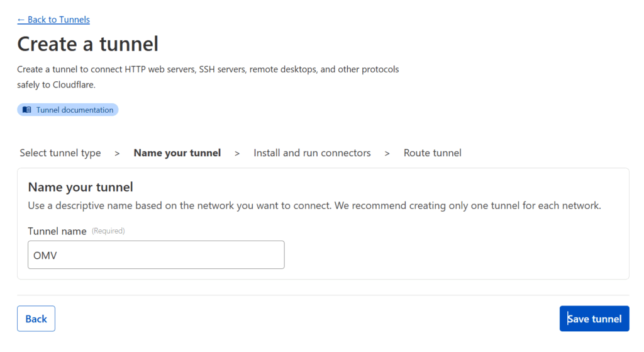Click the 'Tunnel name' field label
Screen dimensions: 644x352
click(x=57, y=231)
